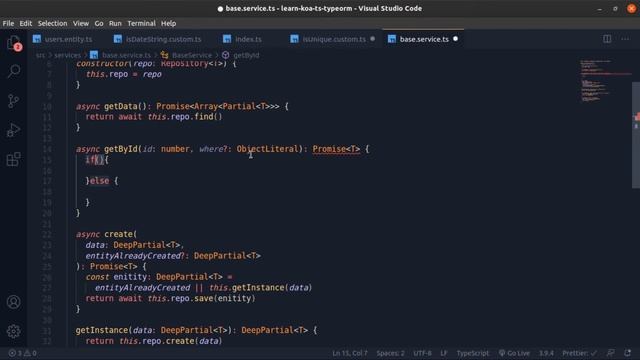This screenshot has height=360, width=640.
Task: Click the feedback icon in status bar
Action: [611, 353]
